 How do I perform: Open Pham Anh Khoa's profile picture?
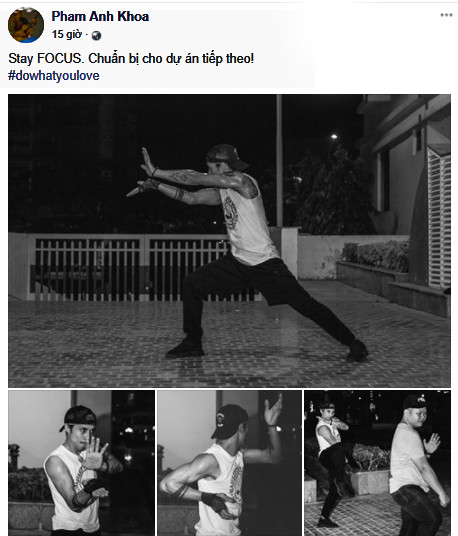[26, 25]
